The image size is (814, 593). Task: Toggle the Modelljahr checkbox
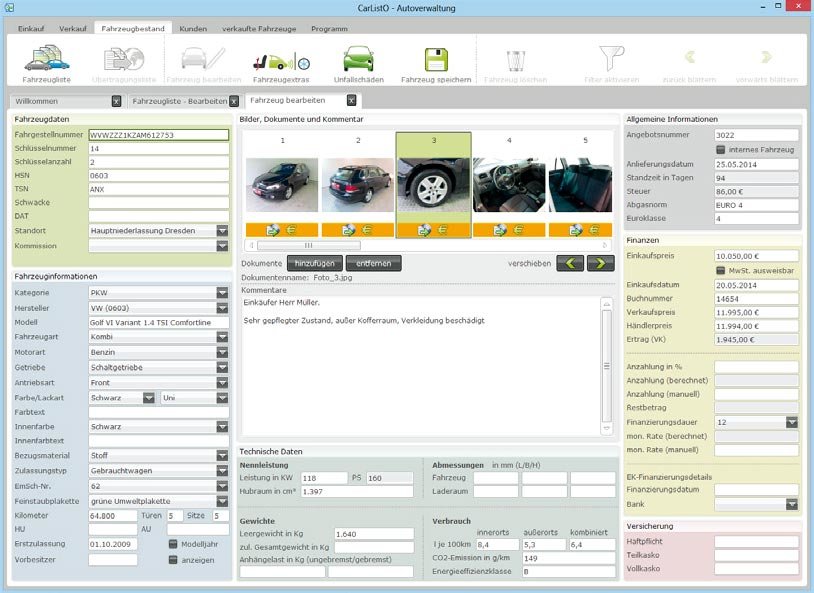[x=173, y=545]
